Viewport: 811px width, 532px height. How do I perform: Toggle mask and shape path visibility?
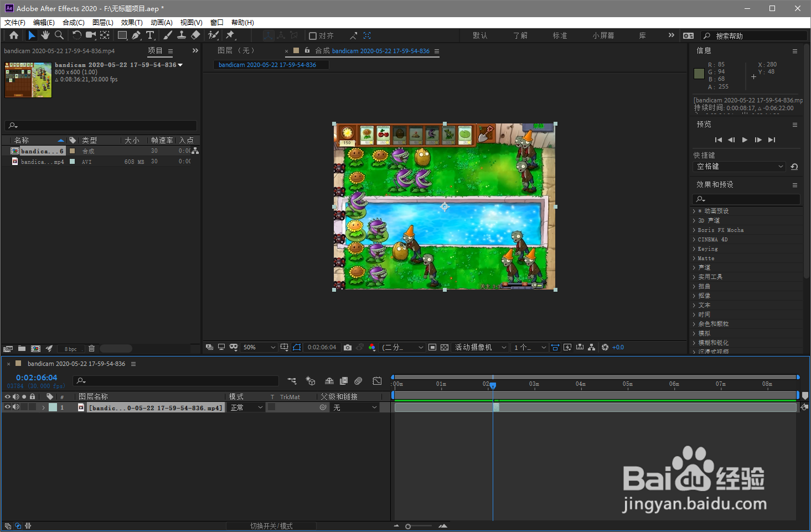297,348
